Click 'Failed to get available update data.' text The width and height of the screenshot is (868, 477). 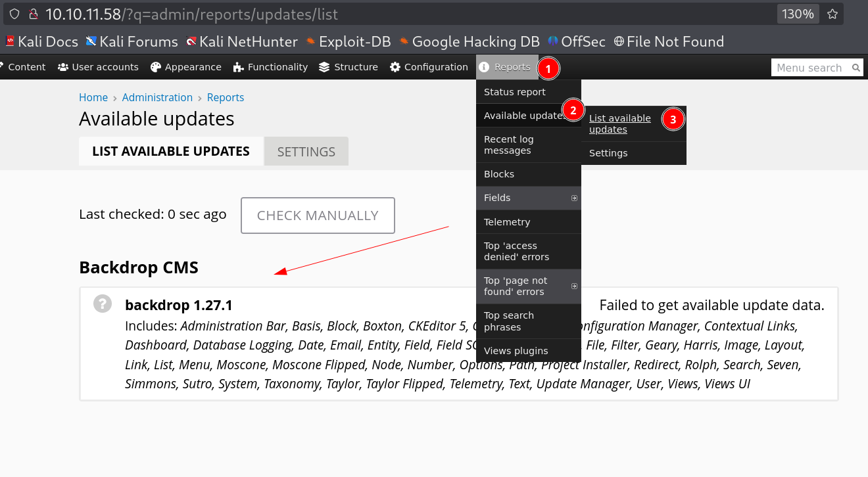pos(712,306)
